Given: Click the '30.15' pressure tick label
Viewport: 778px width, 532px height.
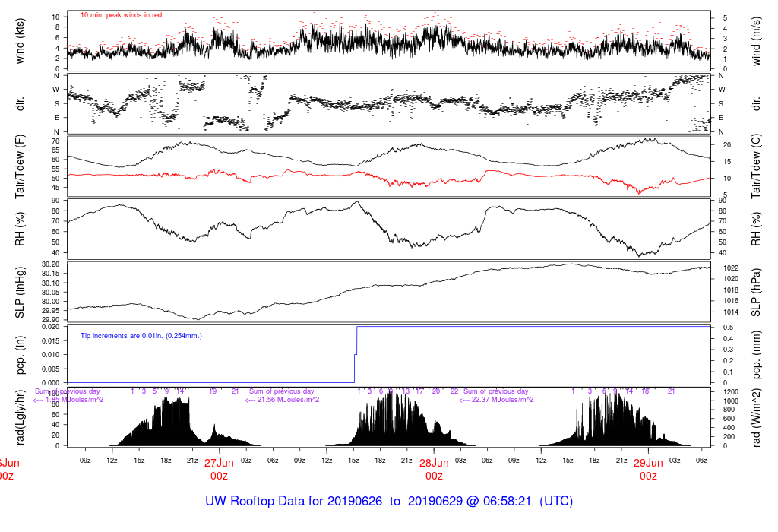Looking at the screenshot, I should point(50,274).
